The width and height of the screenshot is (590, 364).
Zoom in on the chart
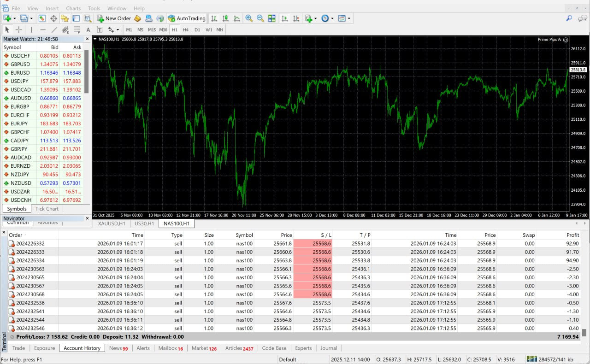[x=249, y=18]
